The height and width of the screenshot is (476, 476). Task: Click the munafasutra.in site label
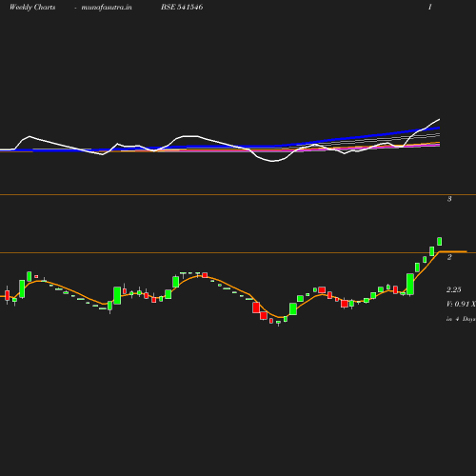pyautogui.click(x=107, y=8)
